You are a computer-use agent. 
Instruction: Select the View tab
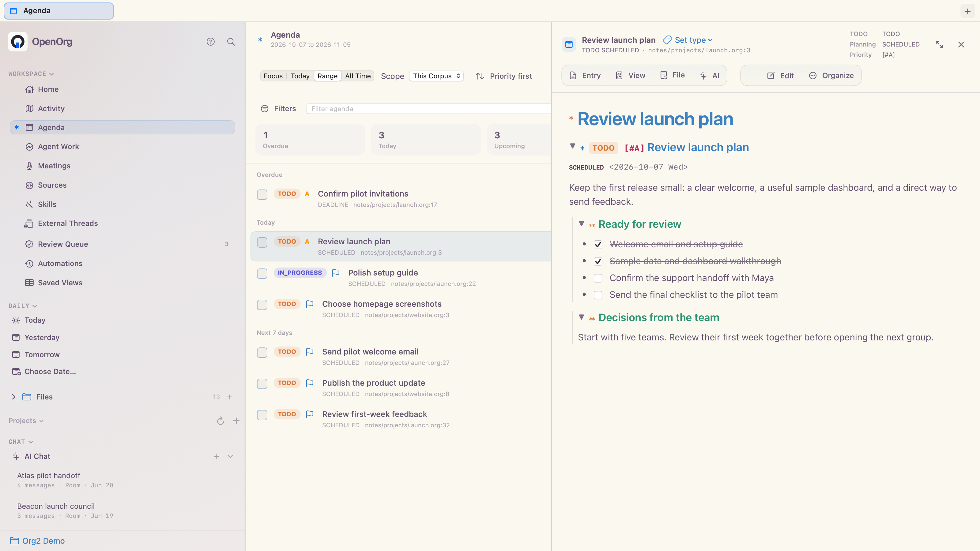point(630,76)
